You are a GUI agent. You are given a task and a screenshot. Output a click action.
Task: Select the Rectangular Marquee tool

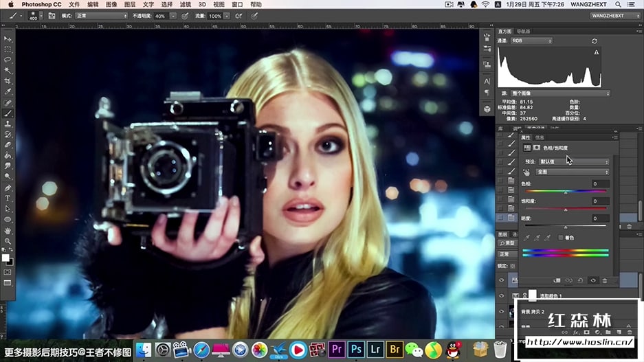(8, 49)
